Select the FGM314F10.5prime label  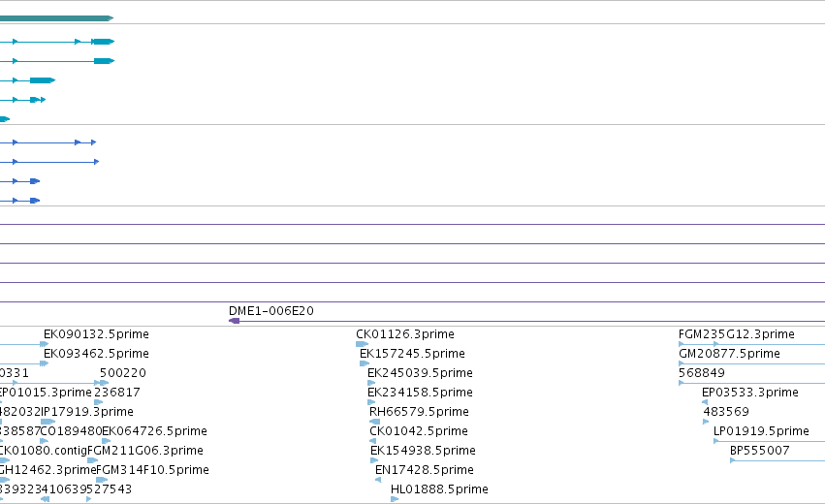(x=152, y=470)
